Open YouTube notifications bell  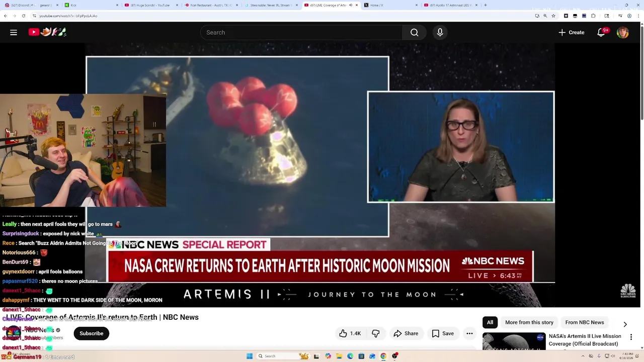click(x=602, y=32)
